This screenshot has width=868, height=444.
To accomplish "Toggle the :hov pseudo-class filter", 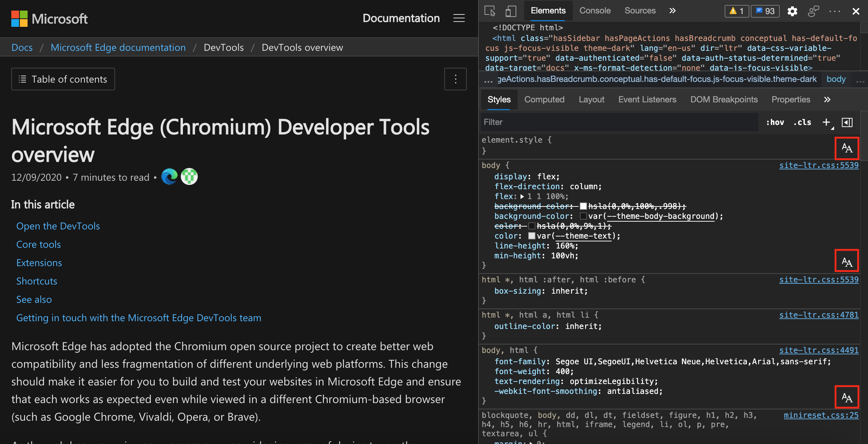I will (774, 122).
